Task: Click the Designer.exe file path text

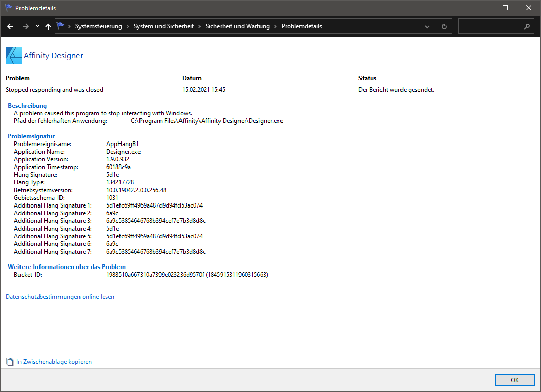Action: coord(207,121)
